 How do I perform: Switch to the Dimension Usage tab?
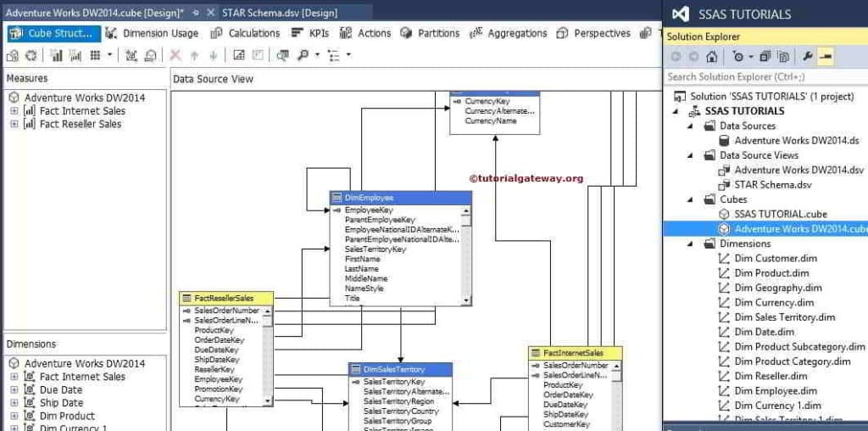pos(152,33)
